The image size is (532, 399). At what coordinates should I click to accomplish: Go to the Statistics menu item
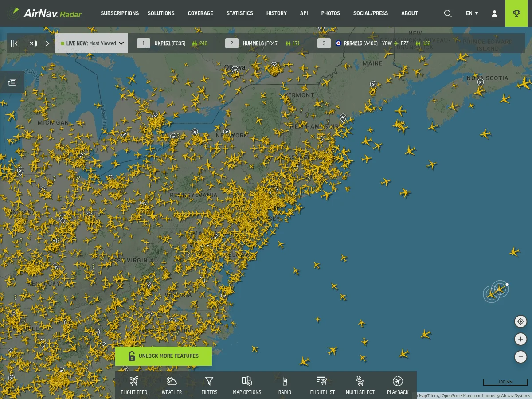pos(239,13)
